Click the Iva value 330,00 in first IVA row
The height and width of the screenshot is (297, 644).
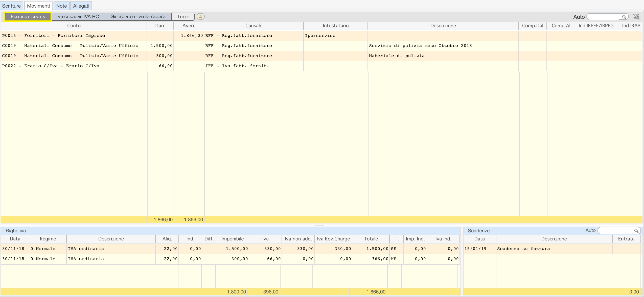(272, 249)
